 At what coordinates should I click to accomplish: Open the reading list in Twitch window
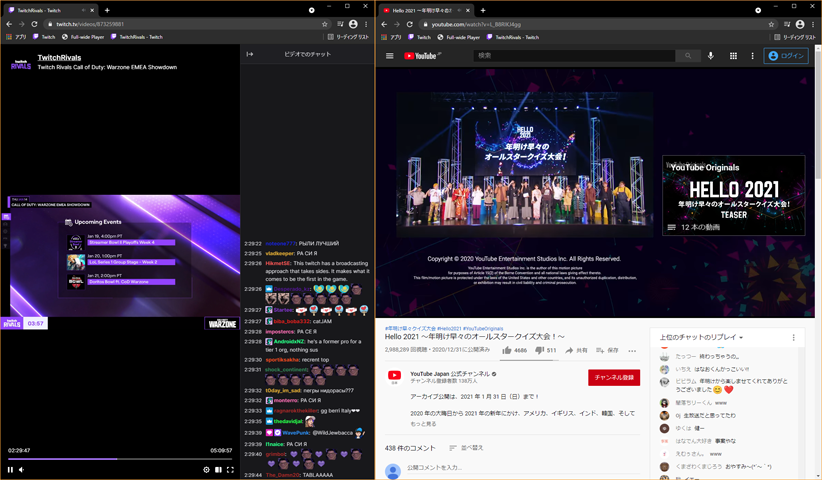[348, 37]
